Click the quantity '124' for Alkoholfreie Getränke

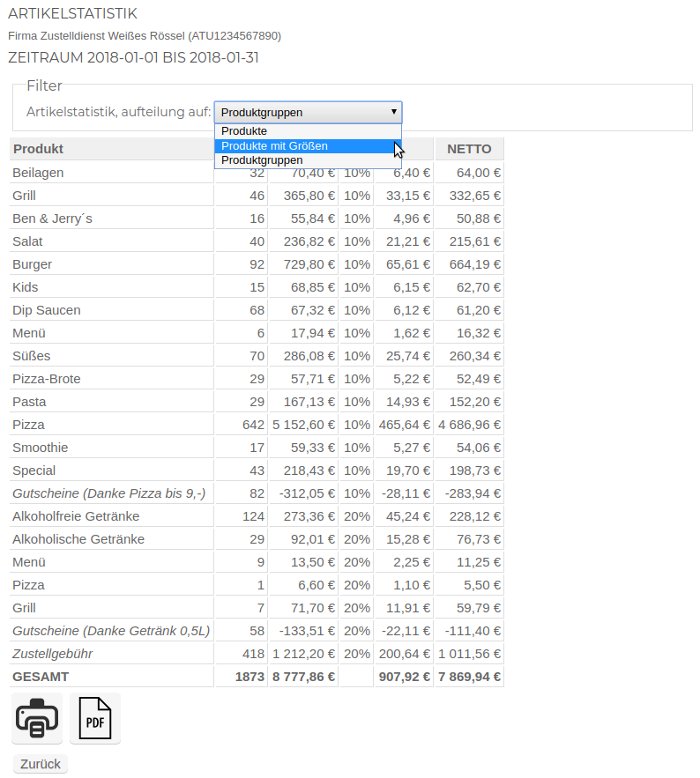[x=253, y=516]
